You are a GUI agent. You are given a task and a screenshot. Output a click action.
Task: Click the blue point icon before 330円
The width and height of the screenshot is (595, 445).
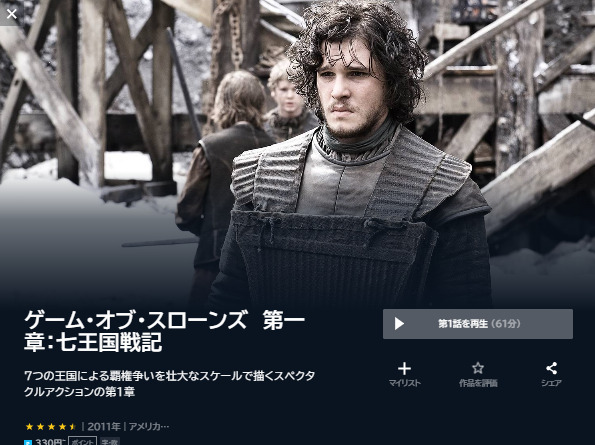click(28, 442)
